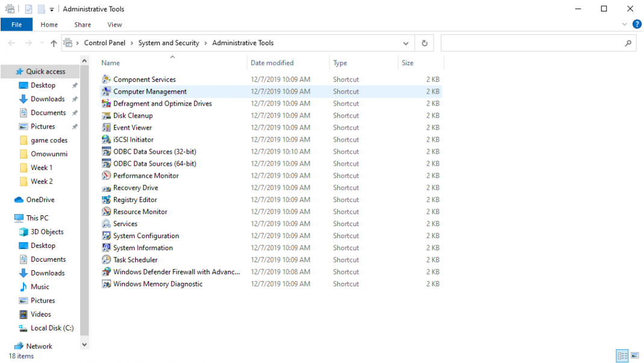Select Local Disk (C:) in navigation pane
The width and height of the screenshot is (644, 363).
[52, 328]
